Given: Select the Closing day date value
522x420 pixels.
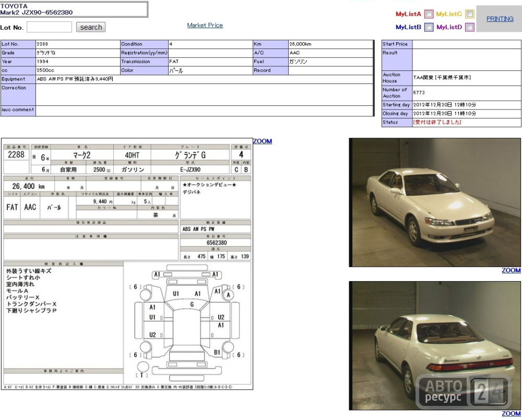Looking at the screenshot, I should click(444, 114).
